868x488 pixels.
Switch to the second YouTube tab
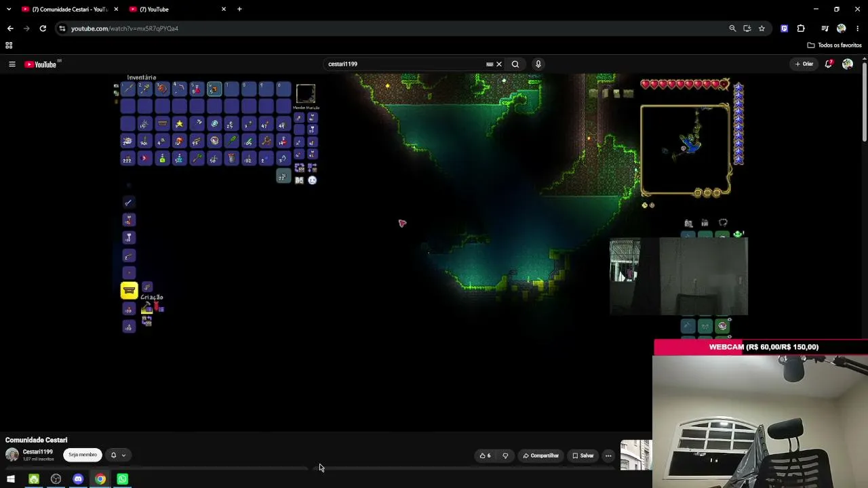click(176, 9)
